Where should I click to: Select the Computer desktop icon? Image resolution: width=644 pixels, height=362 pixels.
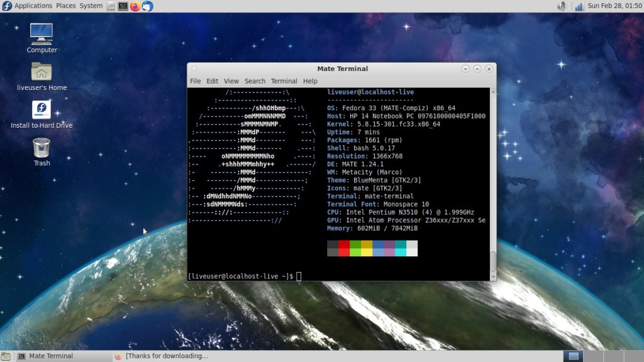(42, 33)
